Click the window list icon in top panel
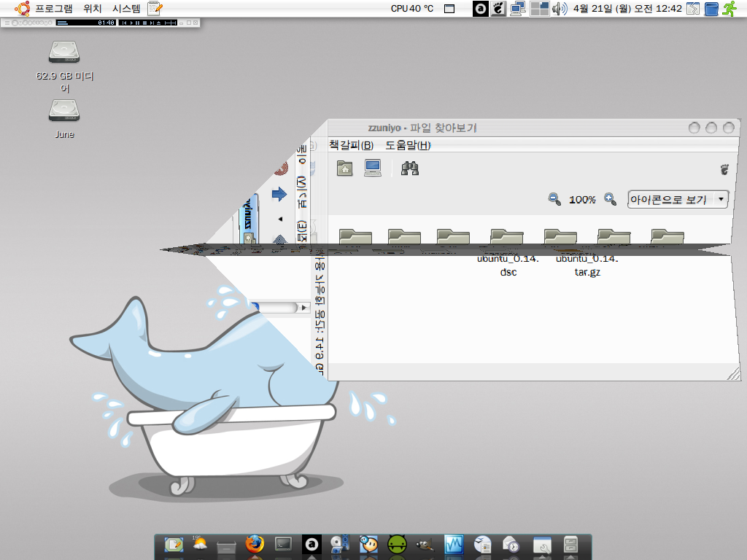The width and height of the screenshot is (747, 560). pyautogui.click(x=449, y=9)
